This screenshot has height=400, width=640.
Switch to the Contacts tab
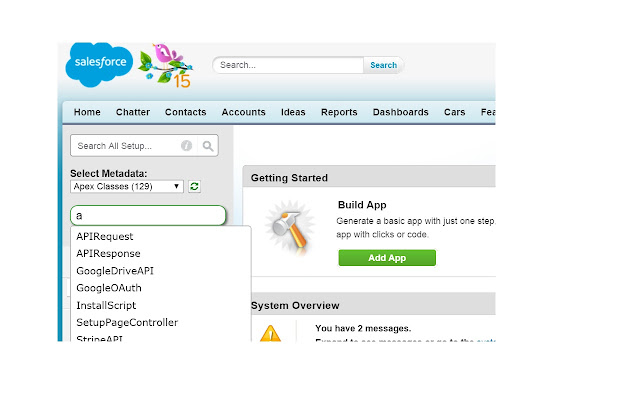185,112
